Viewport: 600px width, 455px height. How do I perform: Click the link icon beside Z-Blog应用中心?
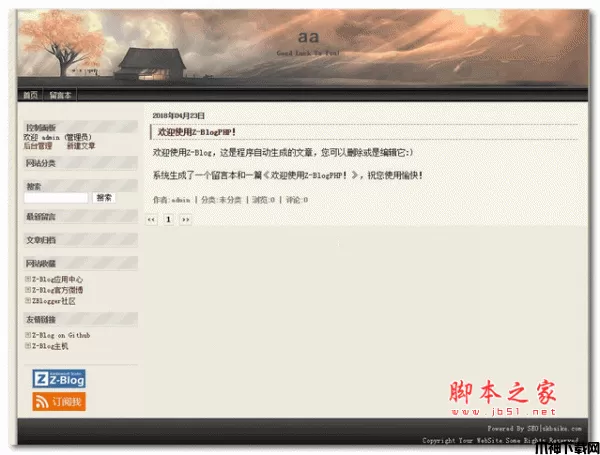pyautogui.click(x=28, y=279)
